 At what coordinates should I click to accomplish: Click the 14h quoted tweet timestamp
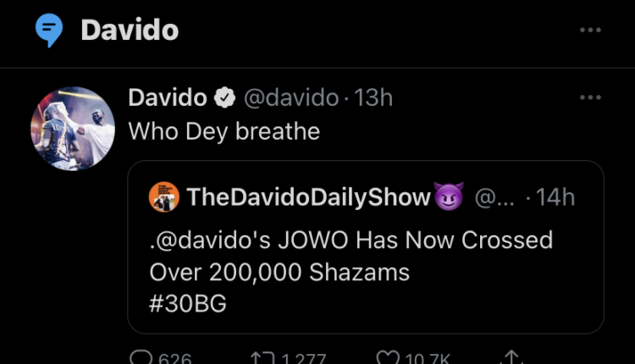(x=555, y=198)
